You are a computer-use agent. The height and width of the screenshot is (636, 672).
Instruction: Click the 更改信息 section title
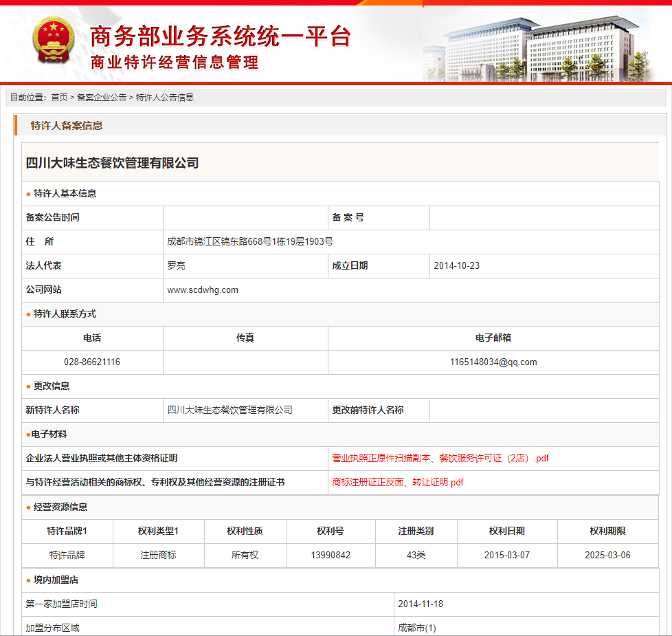tap(52, 386)
